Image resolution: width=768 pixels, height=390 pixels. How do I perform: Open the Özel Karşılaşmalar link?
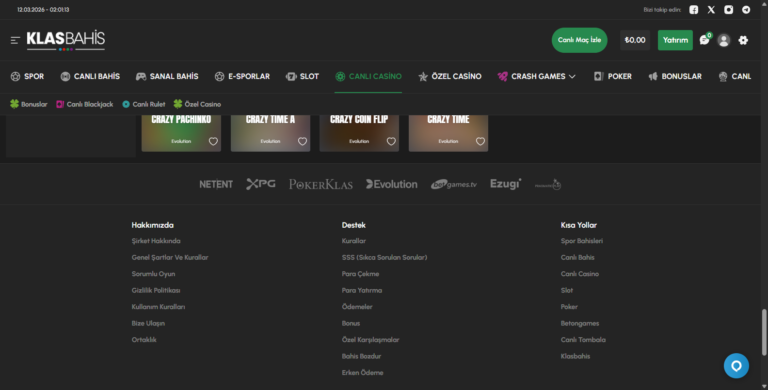click(370, 340)
